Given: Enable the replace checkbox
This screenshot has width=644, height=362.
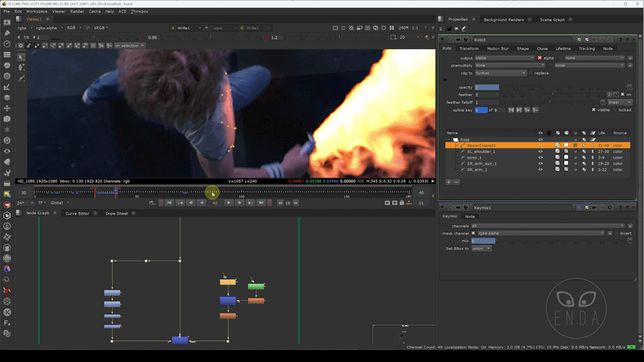Looking at the screenshot, I should pos(531,73).
